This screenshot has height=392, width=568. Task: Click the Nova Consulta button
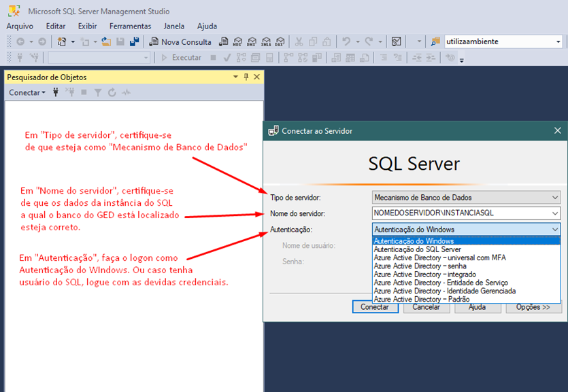tap(180, 42)
